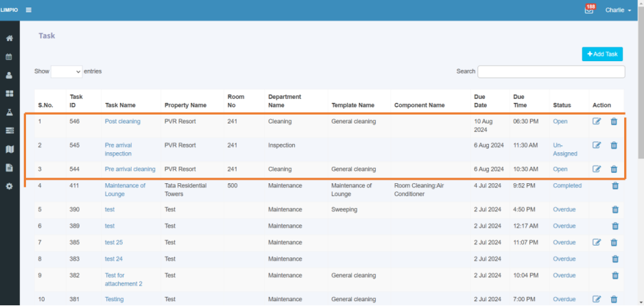Viewport: 644px width, 306px height.
Task: Open the Show entries dropdown
Action: pos(67,71)
